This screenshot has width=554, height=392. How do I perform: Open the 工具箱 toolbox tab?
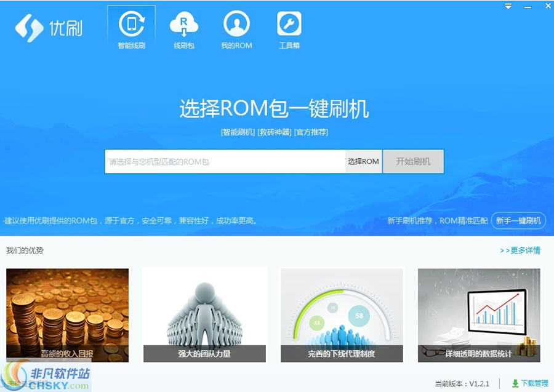click(x=289, y=29)
